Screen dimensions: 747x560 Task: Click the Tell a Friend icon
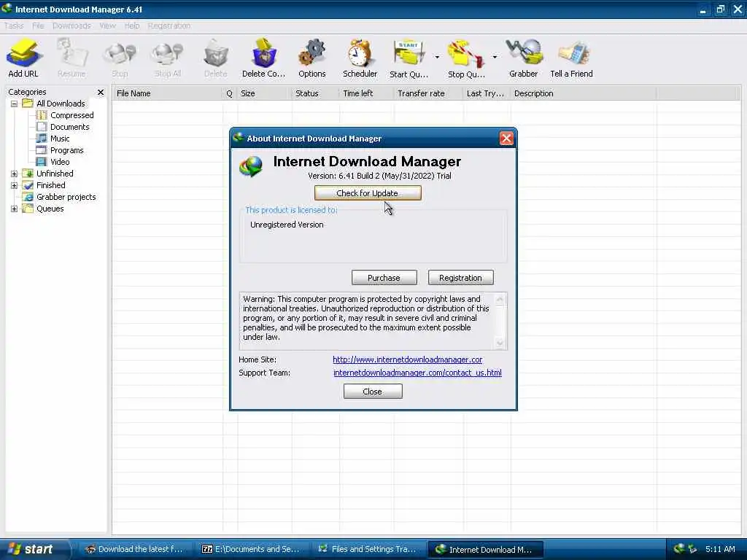tap(573, 53)
